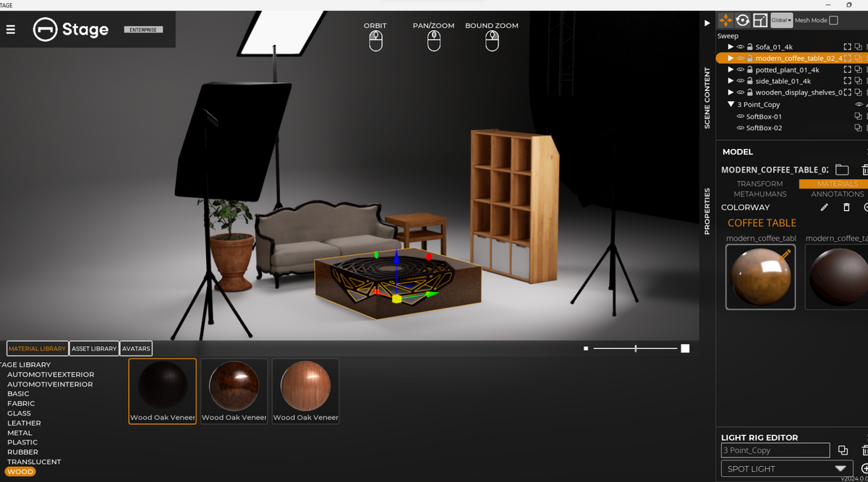
Task: Click the trash icon beside COLORWAY
Action: 846,207
